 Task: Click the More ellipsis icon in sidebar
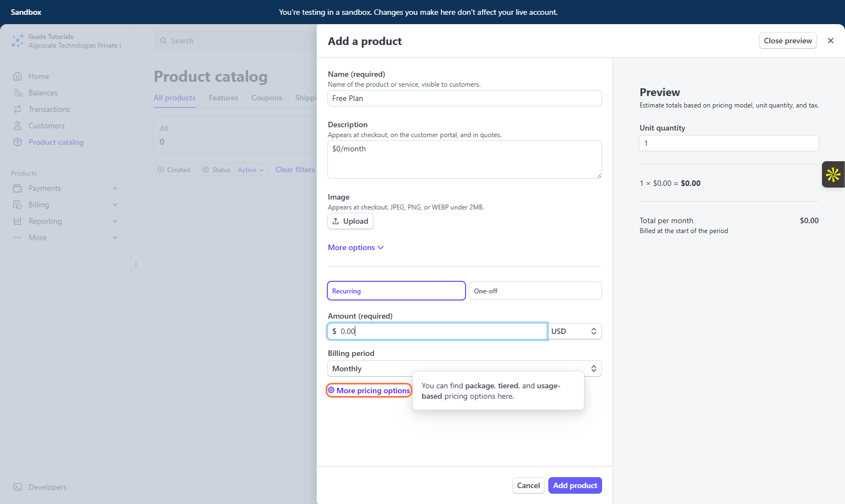(x=18, y=237)
